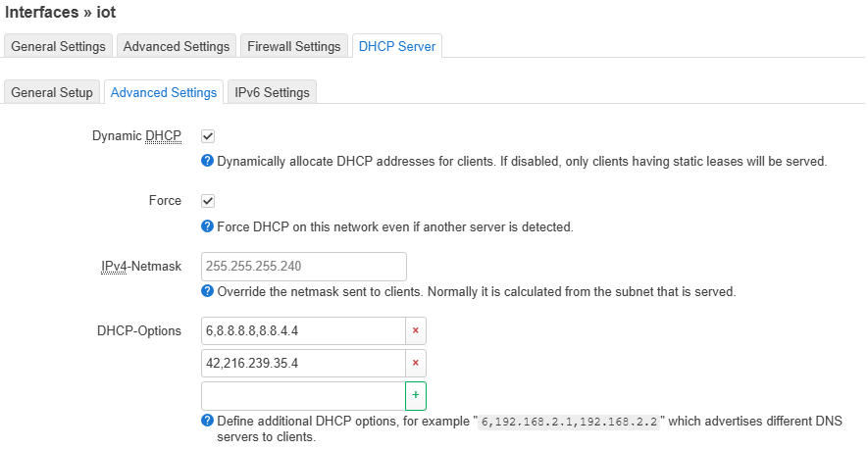Image resolution: width=868 pixels, height=450 pixels.
Task: Open the top-level General Settings tab
Action: coord(58,46)
